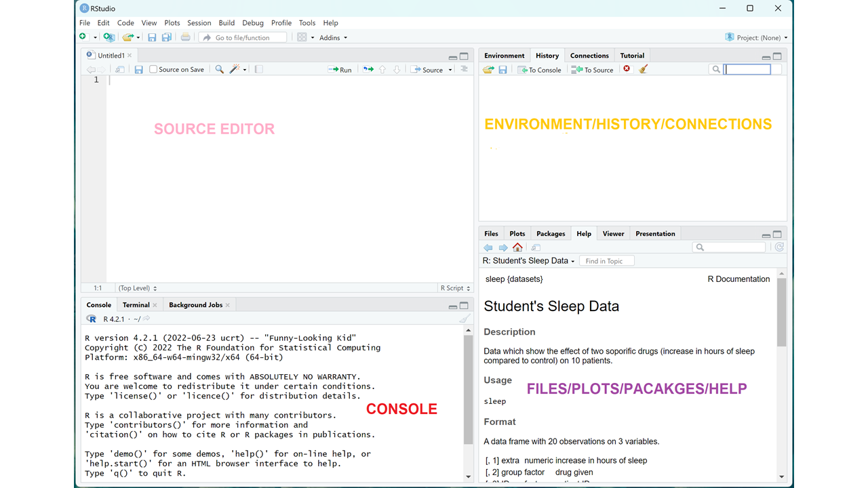Open the Project: (None) menu
This screenshot has height=488, width=868.
pyautogui.click(x=756, y=37)
